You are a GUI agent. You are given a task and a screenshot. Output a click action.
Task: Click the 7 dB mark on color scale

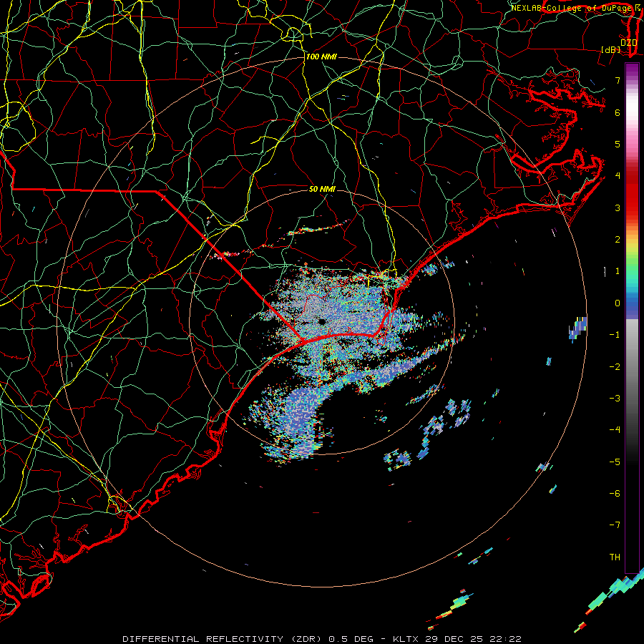point(618,80)
